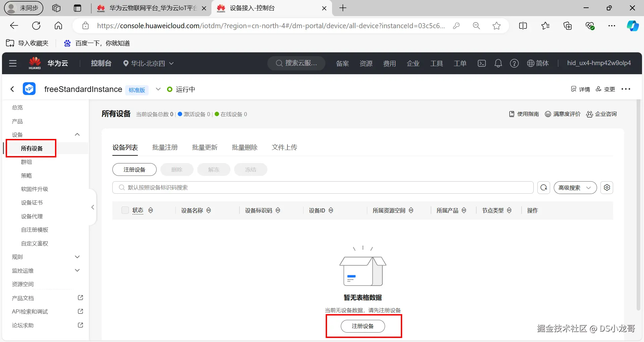This screenshot has width=644, height=342.
Task: Switch to the 批量删除 tab
Action: (x=245, y=147)
